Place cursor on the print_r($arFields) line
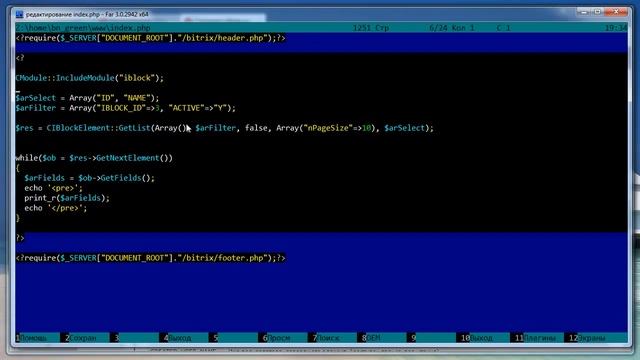The image size is (640, 360). coord(67,198)
